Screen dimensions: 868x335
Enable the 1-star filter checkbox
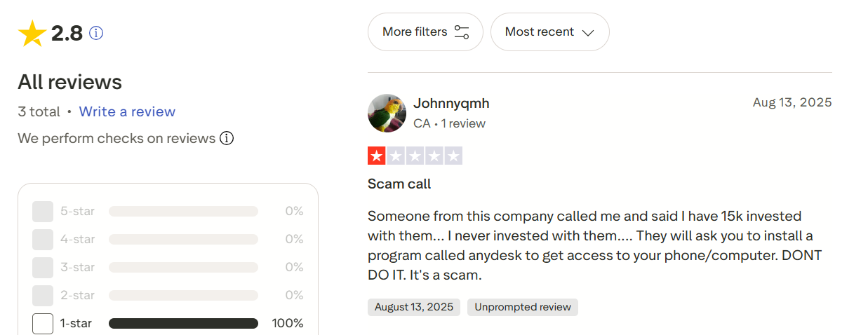tap(43, 324)
